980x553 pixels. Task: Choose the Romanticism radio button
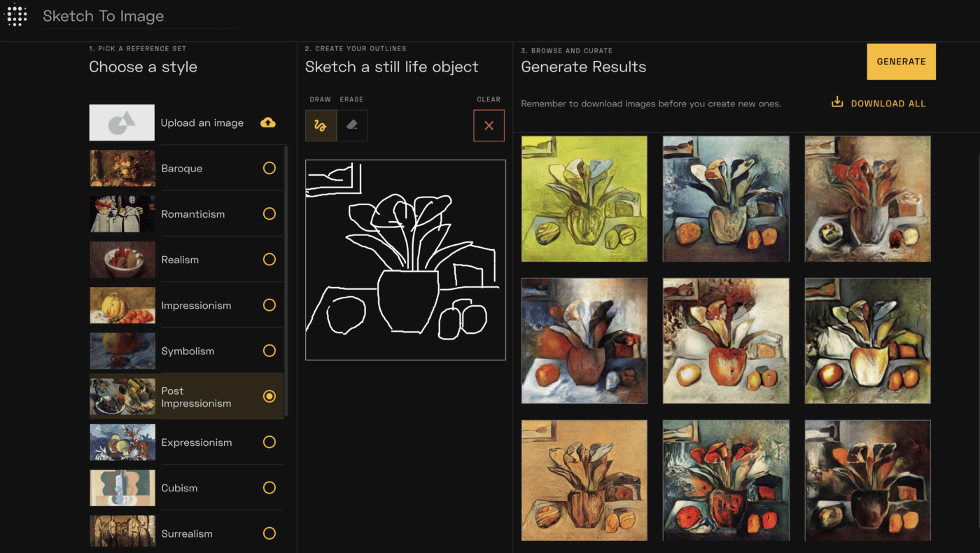269,213
